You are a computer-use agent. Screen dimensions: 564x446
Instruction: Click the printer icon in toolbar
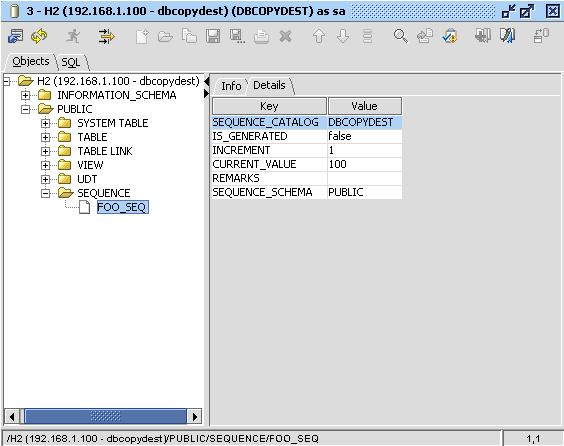261,37
